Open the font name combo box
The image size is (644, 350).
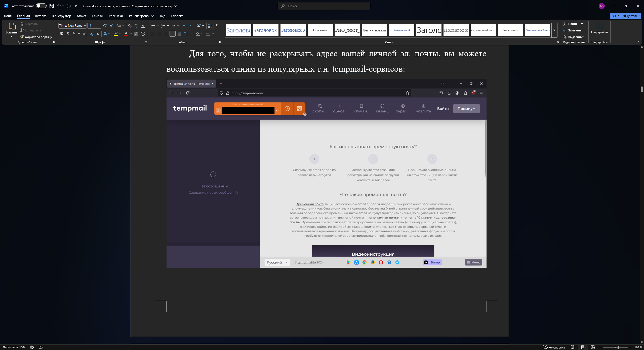click(x=72, y=26)
